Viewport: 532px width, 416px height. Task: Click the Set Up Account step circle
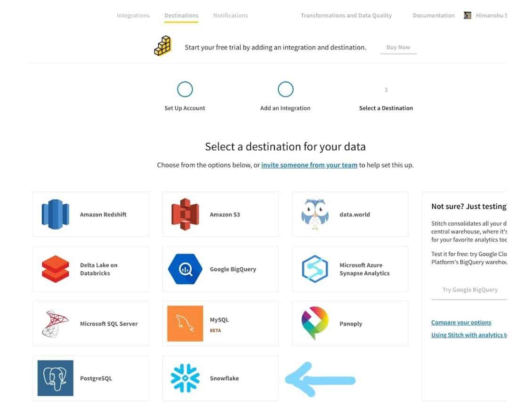point(185,89)
